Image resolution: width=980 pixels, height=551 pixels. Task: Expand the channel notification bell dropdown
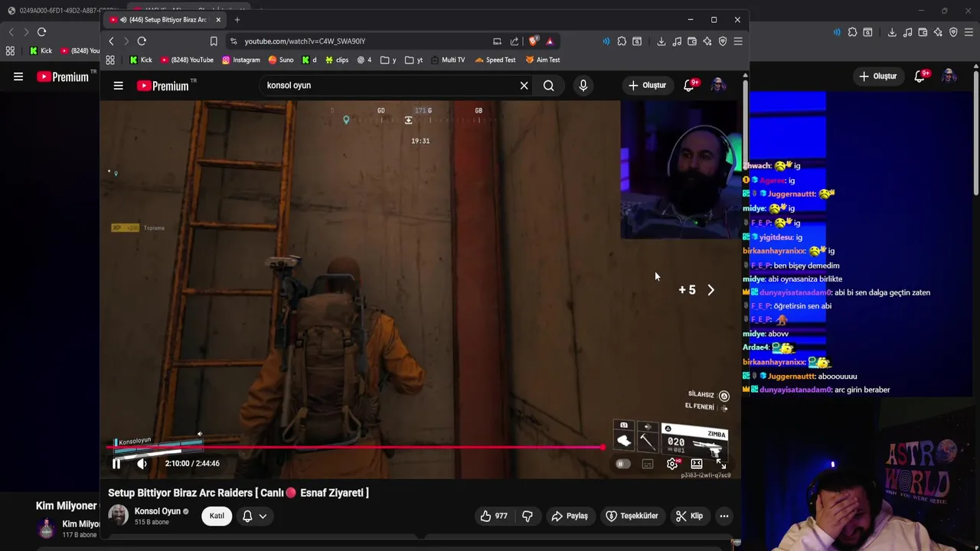pyautogui.click(x=254, y=516)
